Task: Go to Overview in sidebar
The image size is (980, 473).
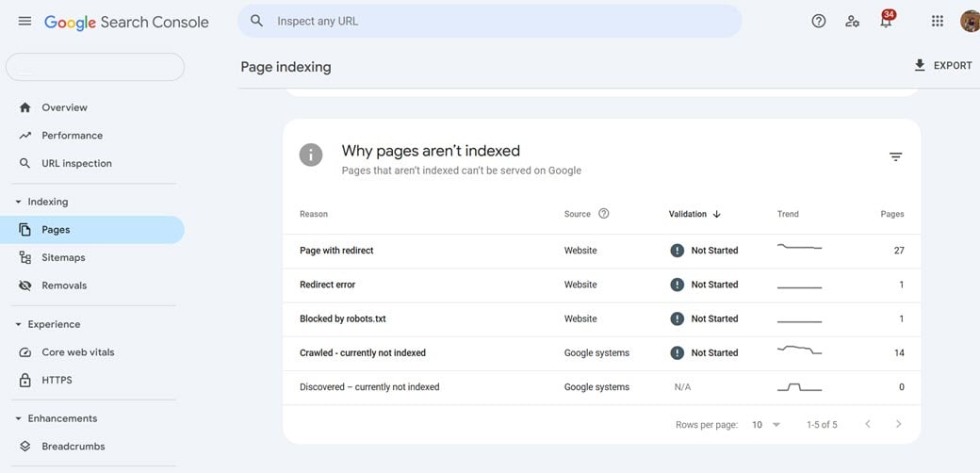Action: pyautogui.click(x=64, y=107)
